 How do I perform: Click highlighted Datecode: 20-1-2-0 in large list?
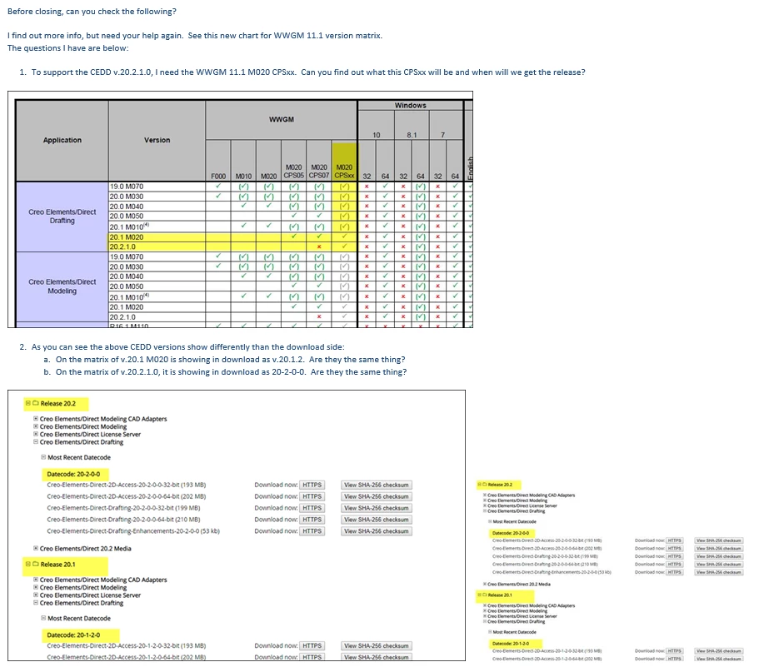pyautogui.click(x=73, y=635)
